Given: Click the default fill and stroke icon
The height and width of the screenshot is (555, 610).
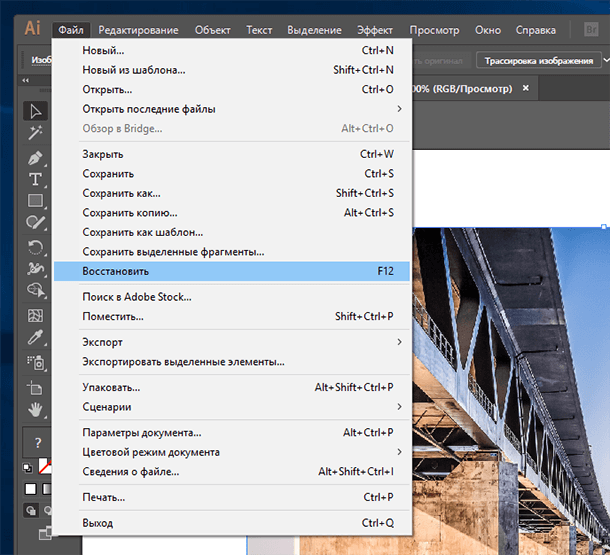Looking at the screenshot, I should 28,467.
